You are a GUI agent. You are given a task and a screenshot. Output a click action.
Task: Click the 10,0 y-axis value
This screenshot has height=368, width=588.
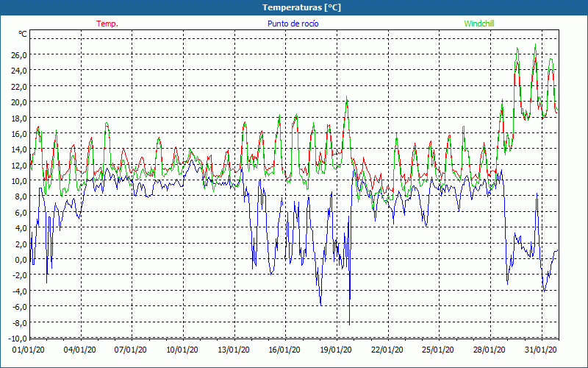(19, 181)
